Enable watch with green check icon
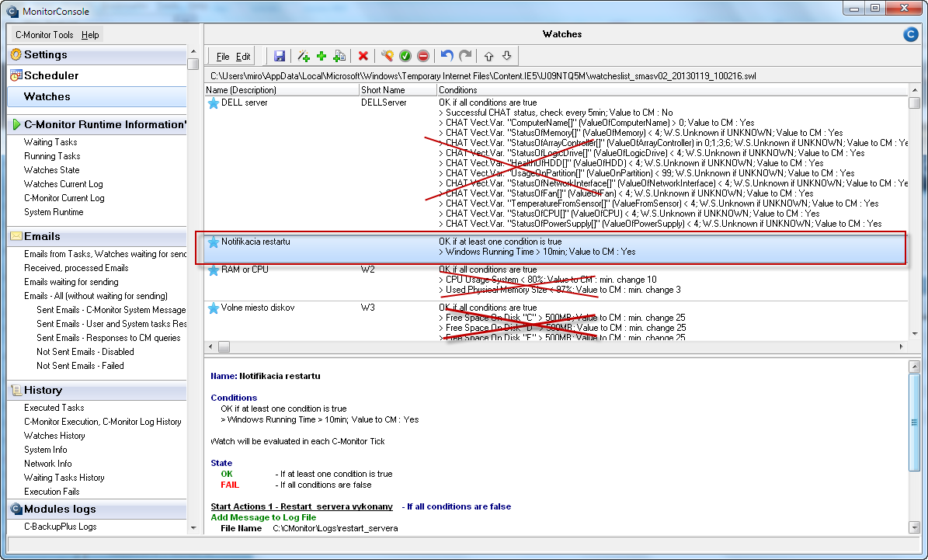This screenshot has height=560, width=928. click(405, 56)
